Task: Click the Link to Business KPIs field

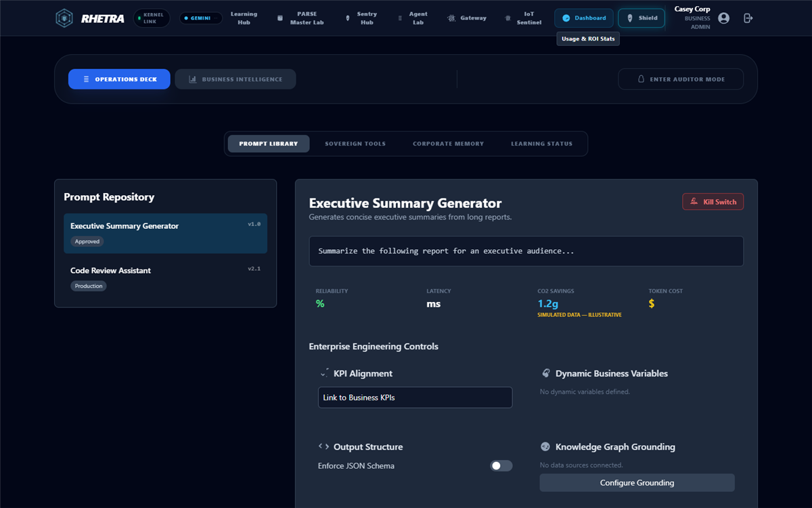Action: [x=415, y=398]
